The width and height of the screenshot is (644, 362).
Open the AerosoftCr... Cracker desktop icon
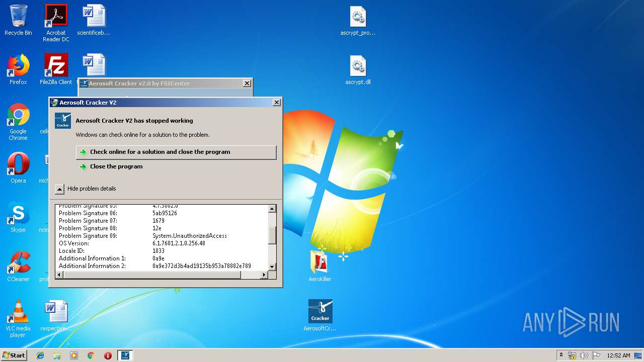pyautogui.click(x=320, y=316)
